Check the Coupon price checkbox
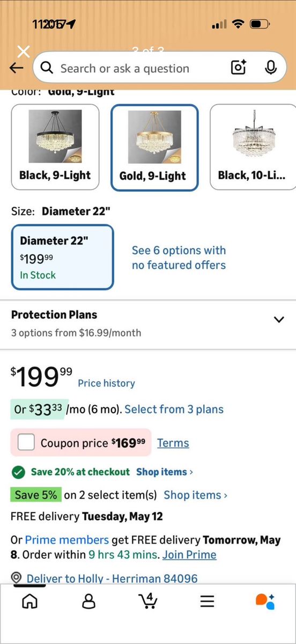 coord(26,443)
